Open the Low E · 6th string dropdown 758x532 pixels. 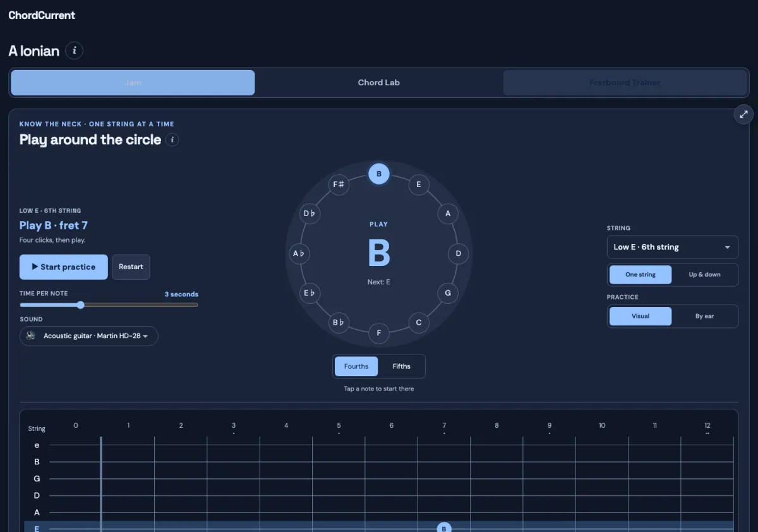pyautogui.click(x=672, y=247)
